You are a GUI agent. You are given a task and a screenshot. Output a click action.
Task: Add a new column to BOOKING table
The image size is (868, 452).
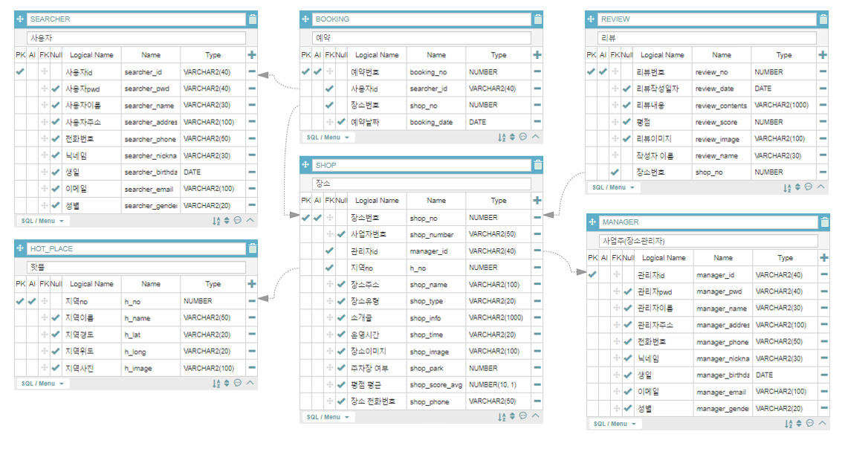click(x=537, y=55)
